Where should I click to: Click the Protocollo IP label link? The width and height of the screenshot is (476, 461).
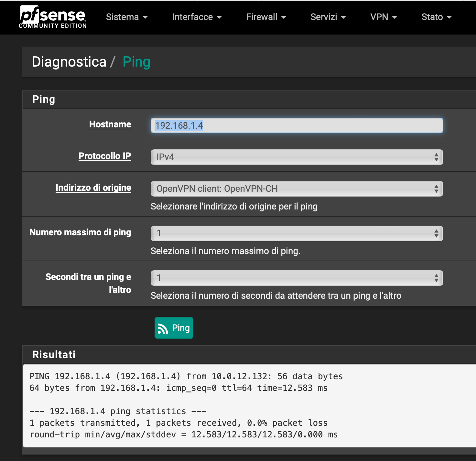click(105, 156)
